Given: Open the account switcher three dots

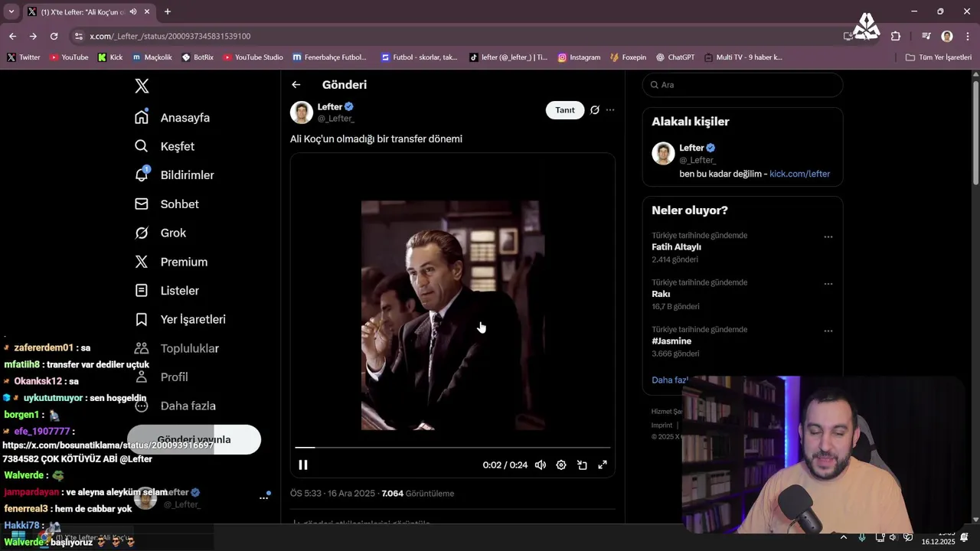Looking at the screenshot, I should [264, 497].
